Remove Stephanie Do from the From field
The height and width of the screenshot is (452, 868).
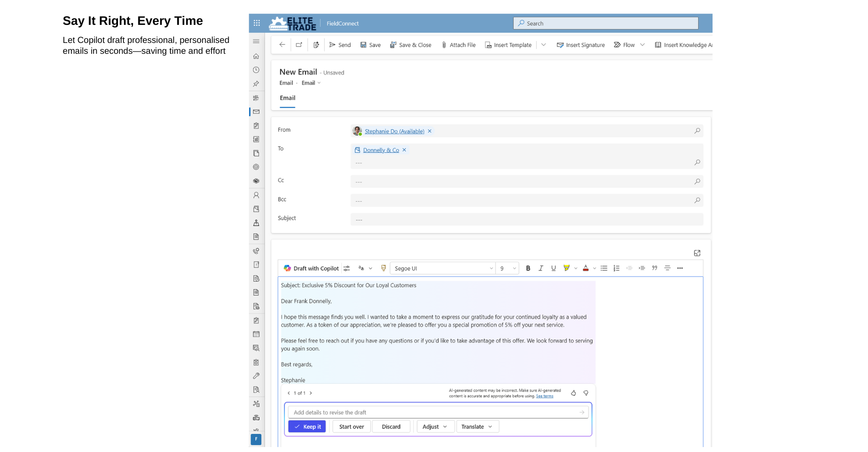click(429, 131)
